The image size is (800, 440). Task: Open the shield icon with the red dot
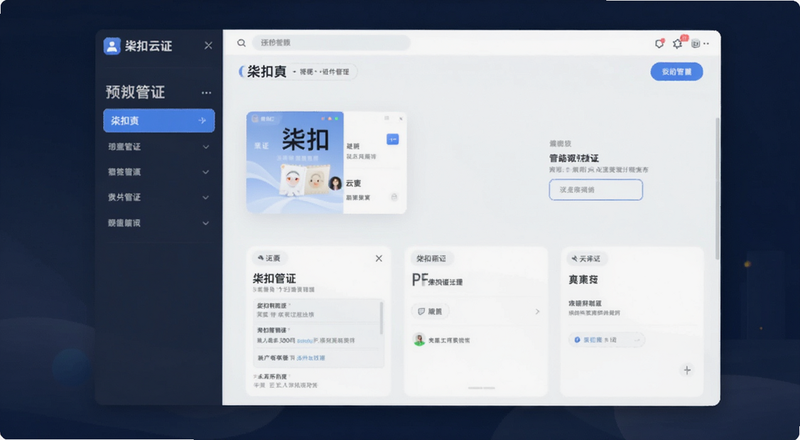coord(660,43)
